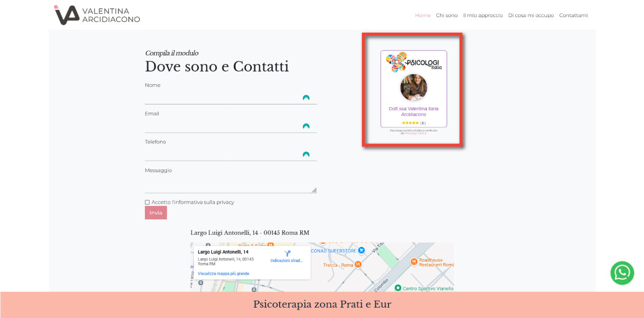Select the CONAD Superstore map marker
644x318 pixels.
(x=361, y=250)
